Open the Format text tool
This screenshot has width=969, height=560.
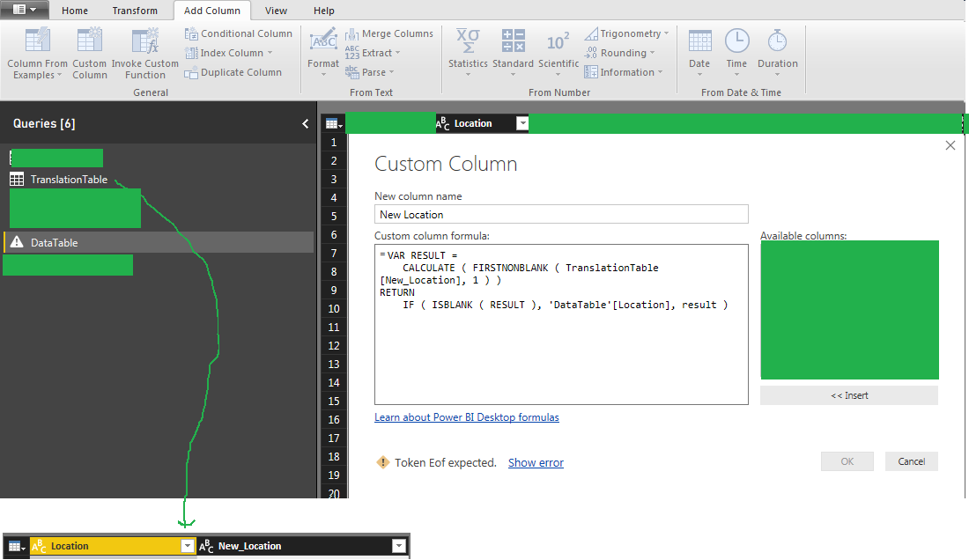coord(323,54)
